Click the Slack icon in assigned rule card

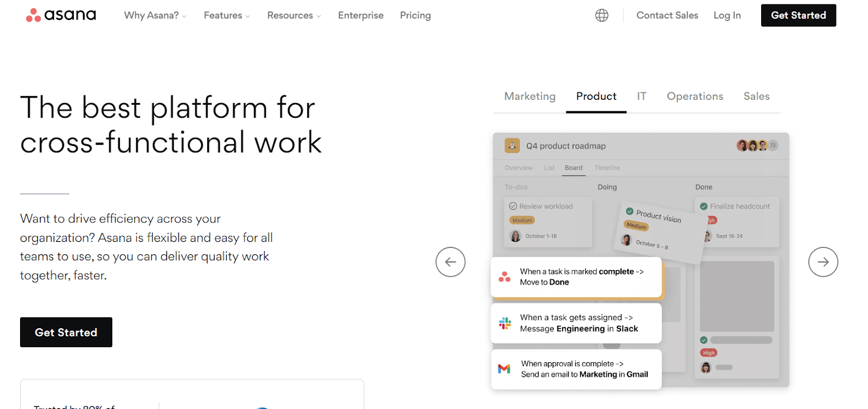505,323
